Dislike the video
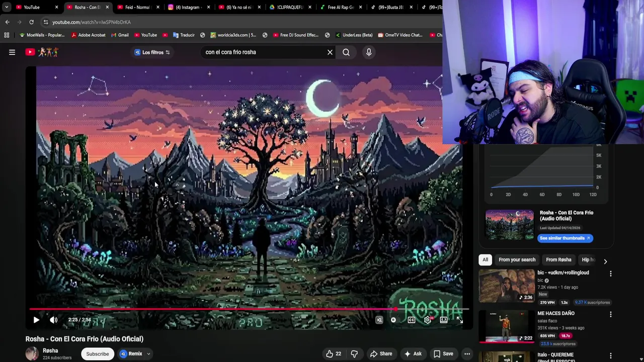 click(x=354, y=354)
